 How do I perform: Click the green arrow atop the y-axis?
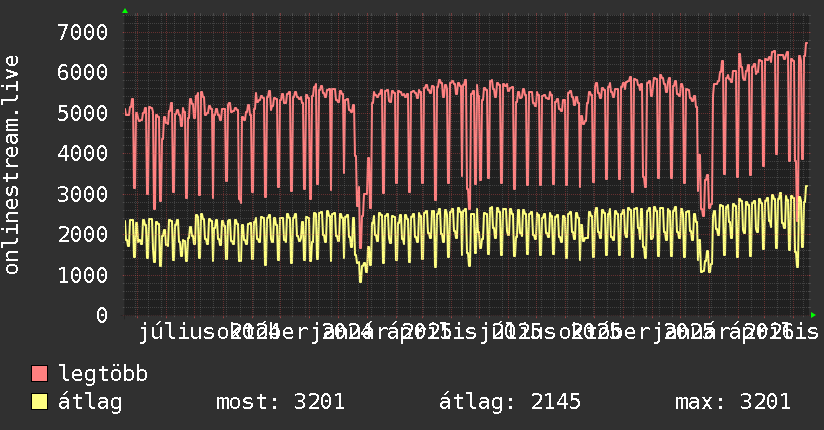tap(125, 11)
